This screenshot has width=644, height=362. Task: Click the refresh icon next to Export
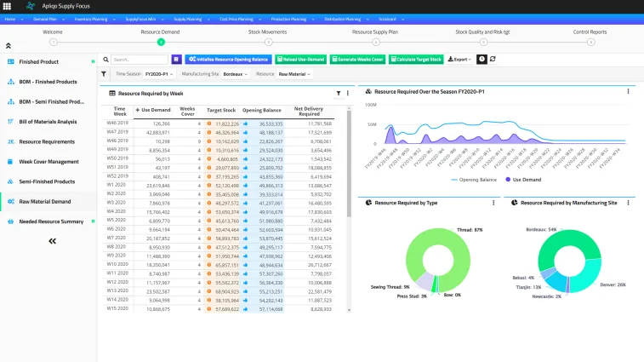pyautogui.click(x=493, y=60)
